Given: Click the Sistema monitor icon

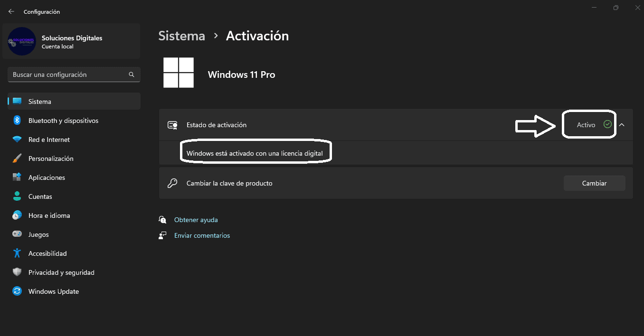Looking at the screenshot, I should (17, 102).
